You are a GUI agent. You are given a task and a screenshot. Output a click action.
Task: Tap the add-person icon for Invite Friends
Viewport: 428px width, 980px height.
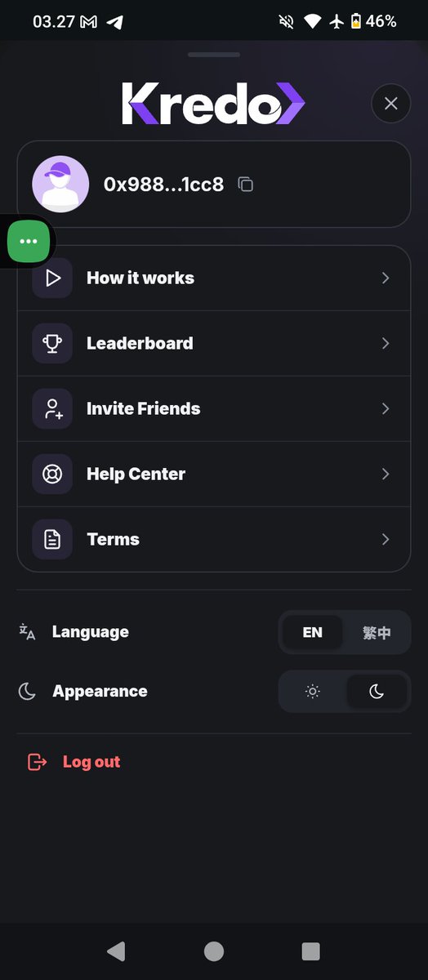pos(52,408)
